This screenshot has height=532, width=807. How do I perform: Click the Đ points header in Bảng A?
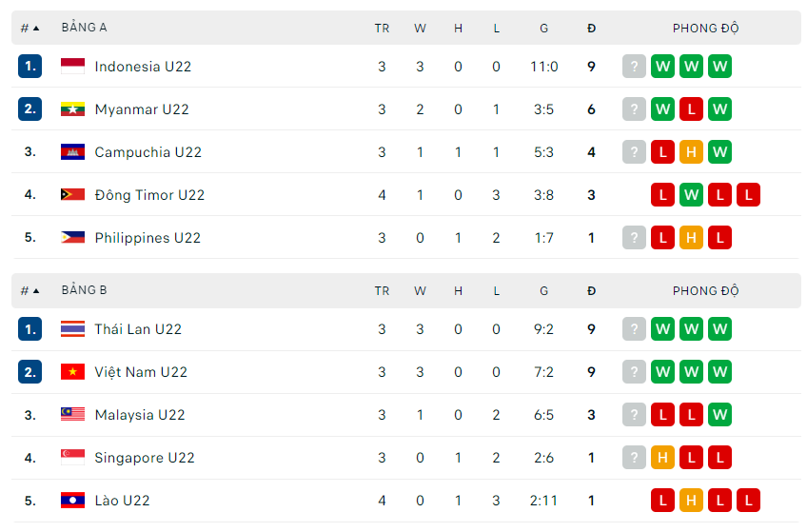tap(591, 28)
